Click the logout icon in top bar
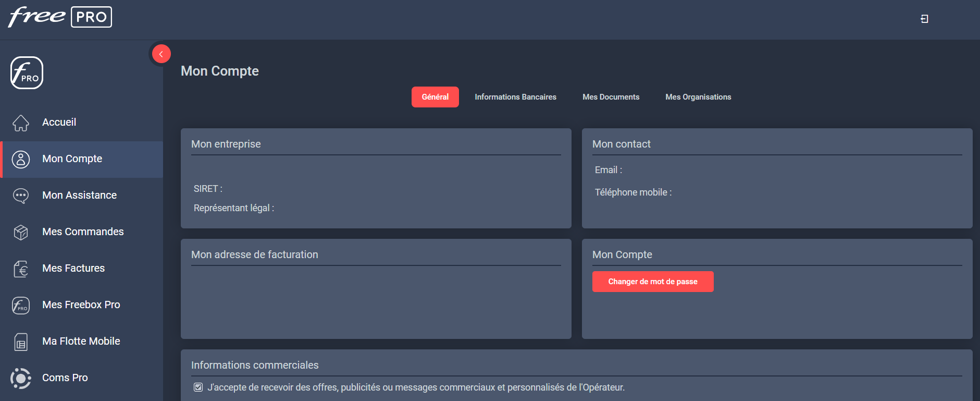The image size is (980, 401). [x=924, y=19]
